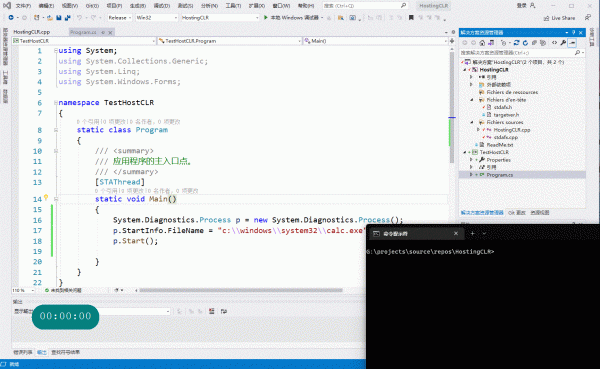Open the terminal tab dropdown chevron
This screenshot has height=369, width=600.
(484, 233)
